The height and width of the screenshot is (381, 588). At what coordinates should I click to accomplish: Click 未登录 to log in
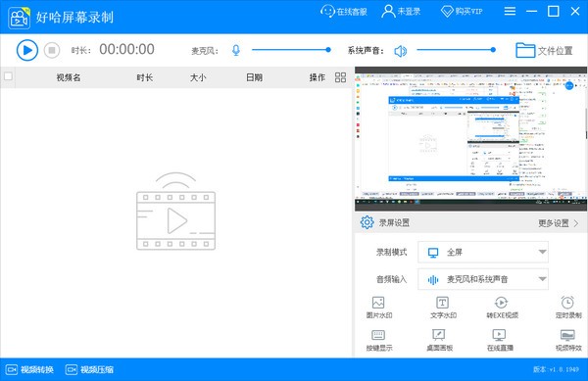coord(401,11)
